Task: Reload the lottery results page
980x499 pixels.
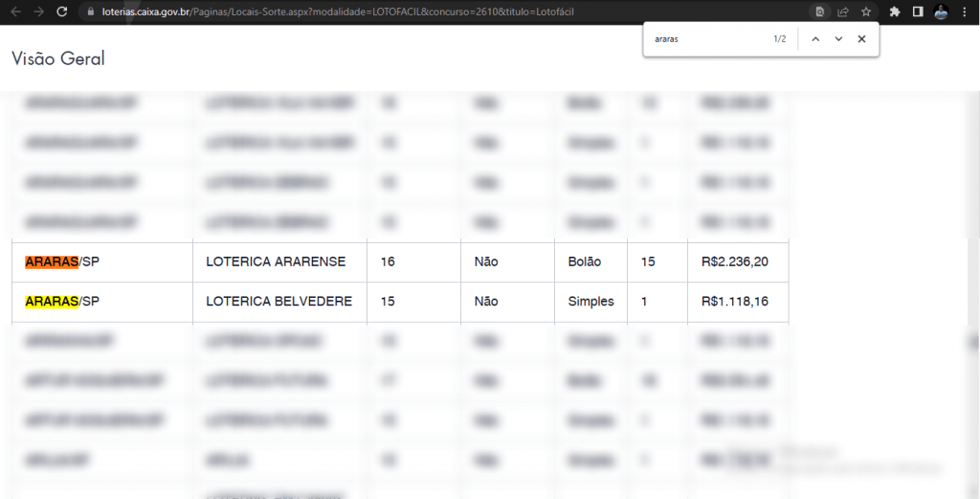Action: click(x=62, y=11)
